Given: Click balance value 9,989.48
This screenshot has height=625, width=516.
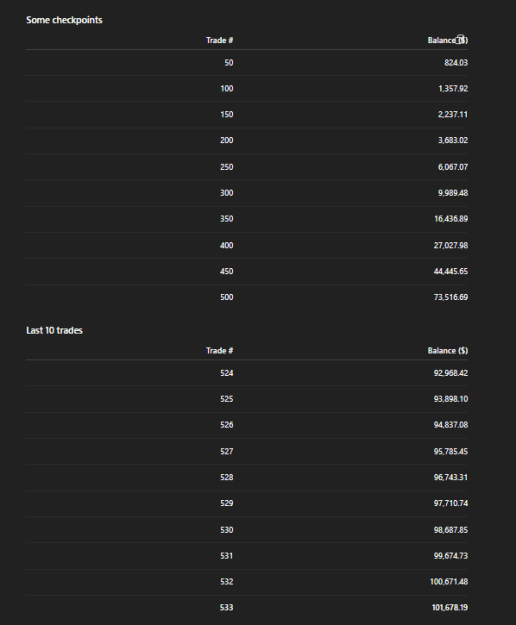Looking at the screenshot, I should coord(453,193).
